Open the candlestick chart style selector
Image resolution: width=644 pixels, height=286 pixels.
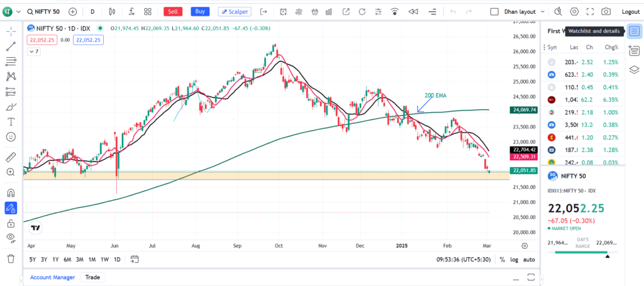click(x=112, y=11)
